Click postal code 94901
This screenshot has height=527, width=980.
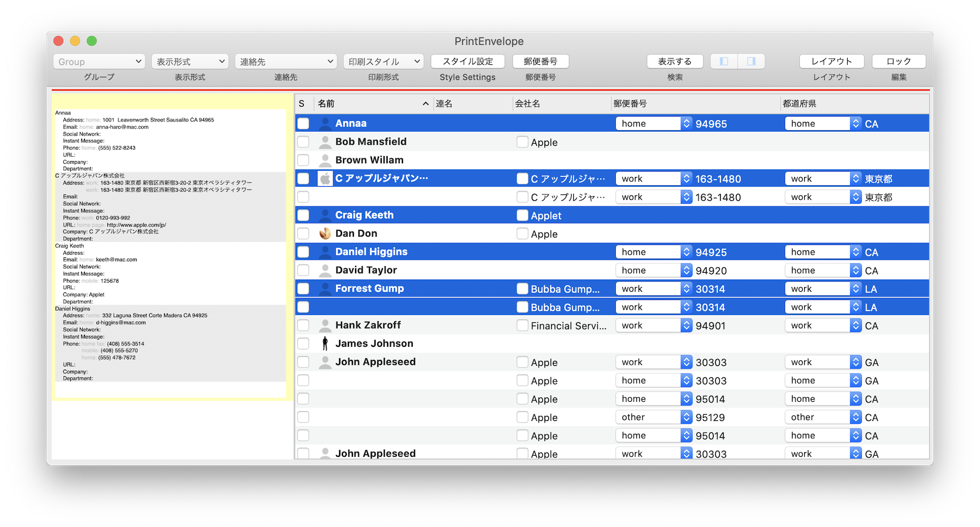[710, 326]
